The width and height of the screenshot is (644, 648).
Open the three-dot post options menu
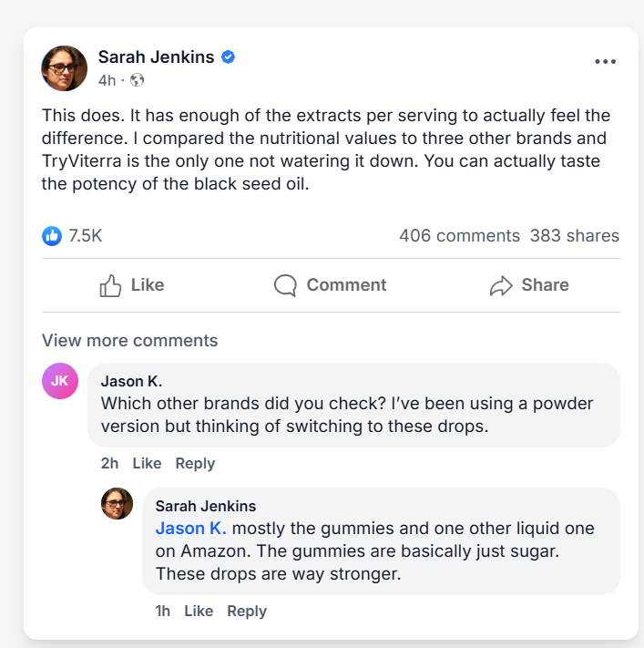[x=605, y=61]
